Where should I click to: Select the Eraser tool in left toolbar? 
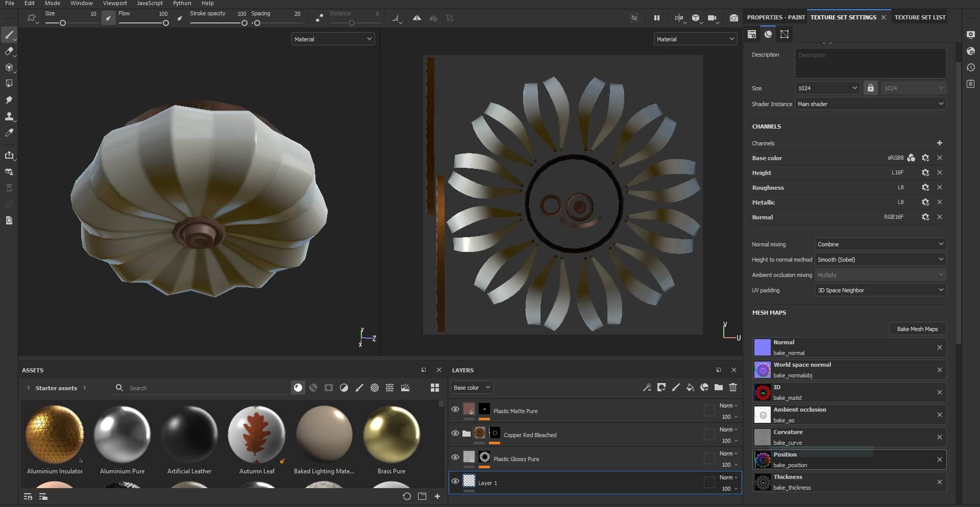coord(9,52)
